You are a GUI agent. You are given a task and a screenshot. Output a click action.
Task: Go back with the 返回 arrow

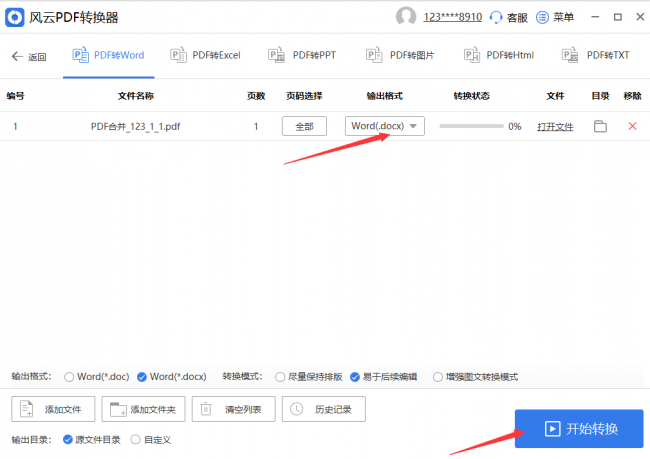click(x=29, y=56)
